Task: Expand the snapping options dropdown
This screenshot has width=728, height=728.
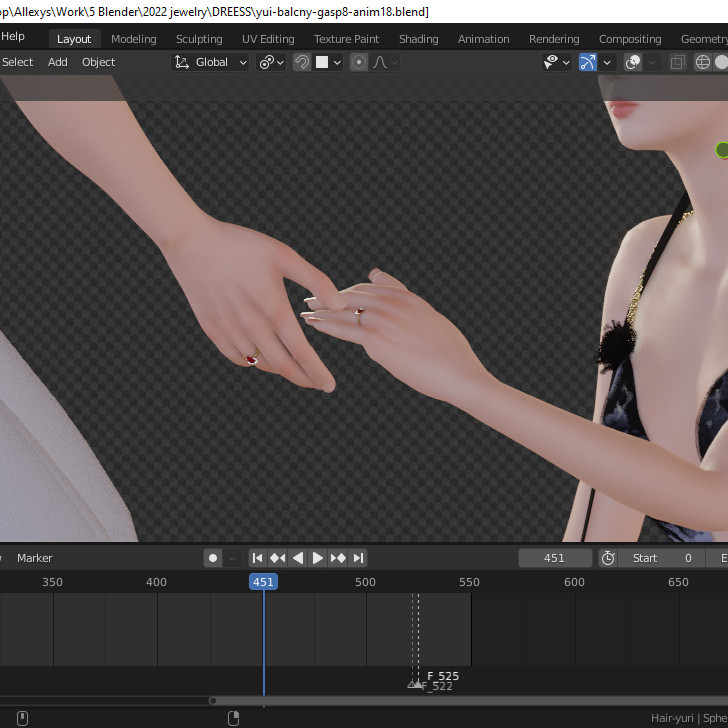Action: 336,62
